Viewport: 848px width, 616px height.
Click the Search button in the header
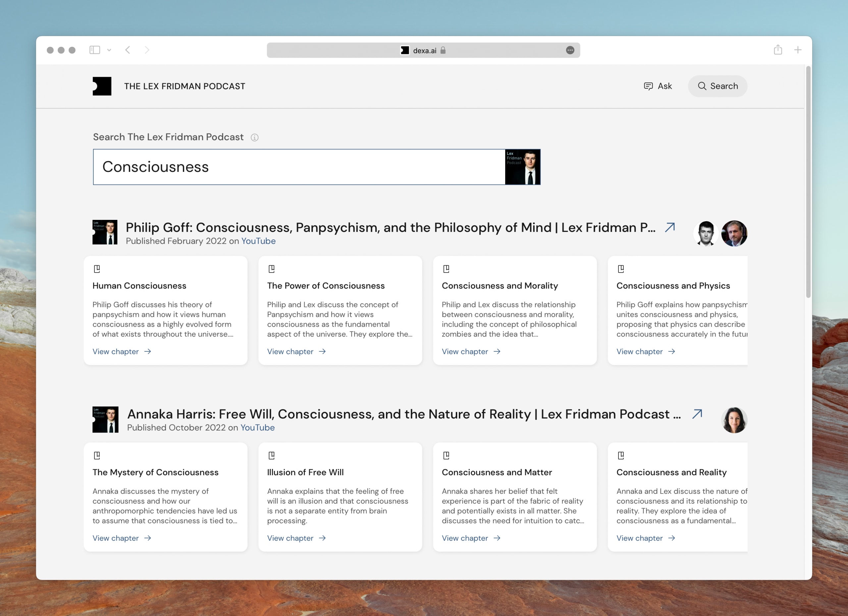pyautogui.click(x=717, y=86)
